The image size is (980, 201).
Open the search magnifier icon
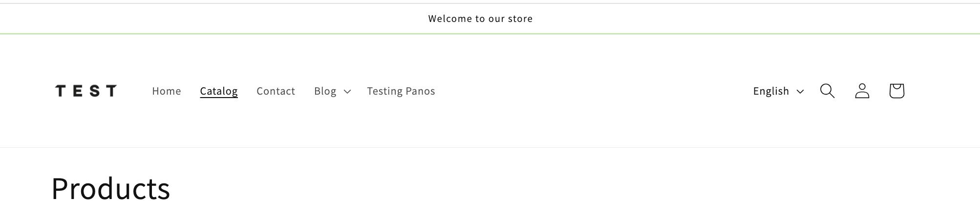(827, 91)
